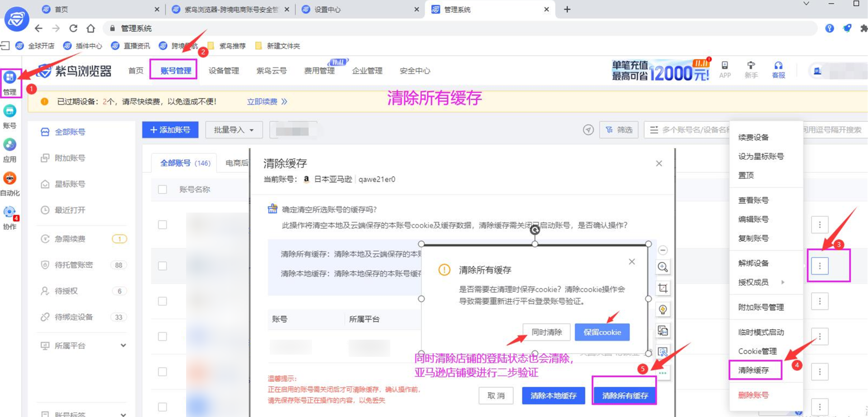Click the 立即续费 link
The width and height of the screenshot is (868, 417).
pos(262,102)
